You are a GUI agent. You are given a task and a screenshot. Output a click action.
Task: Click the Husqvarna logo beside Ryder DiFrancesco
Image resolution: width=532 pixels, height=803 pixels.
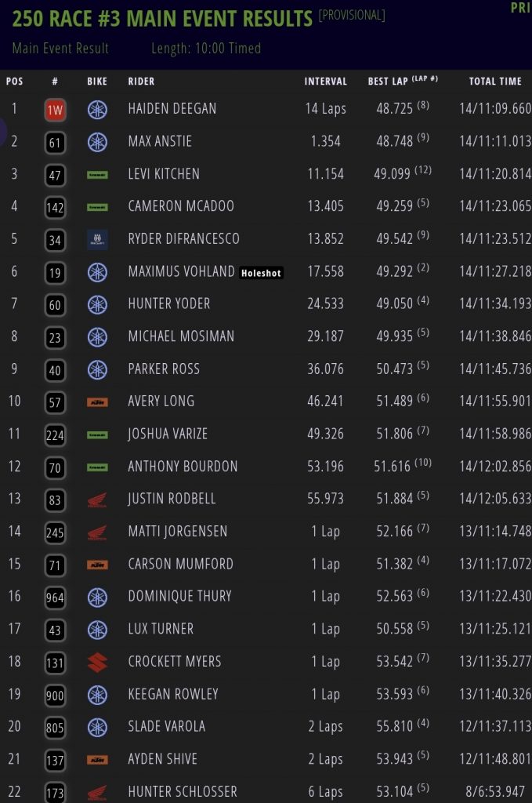[x=97, y=239]
